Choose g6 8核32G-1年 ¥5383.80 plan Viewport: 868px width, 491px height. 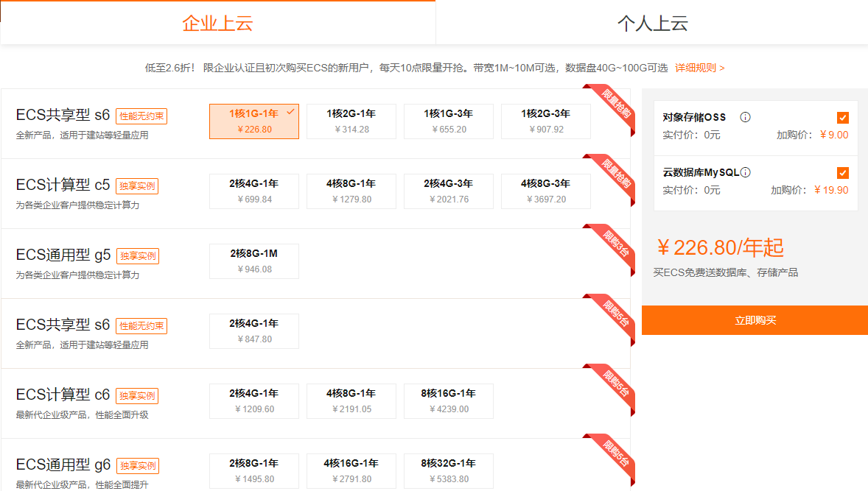click(449, 471)
